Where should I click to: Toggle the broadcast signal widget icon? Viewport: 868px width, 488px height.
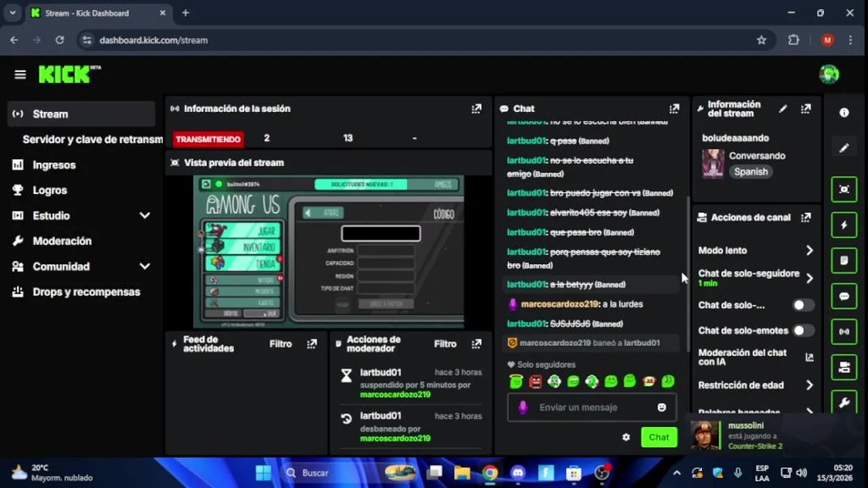pos(844,331)
